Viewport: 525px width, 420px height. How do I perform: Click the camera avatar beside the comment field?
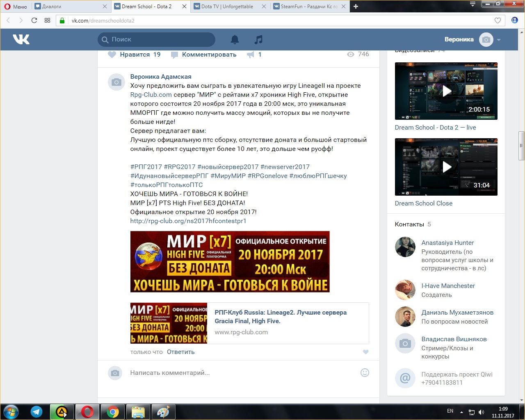(x=115, y=373)
